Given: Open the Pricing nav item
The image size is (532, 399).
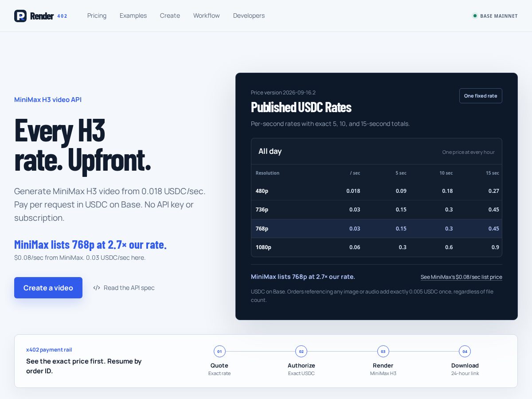Looking at the screenshot, I should point(97,16).
